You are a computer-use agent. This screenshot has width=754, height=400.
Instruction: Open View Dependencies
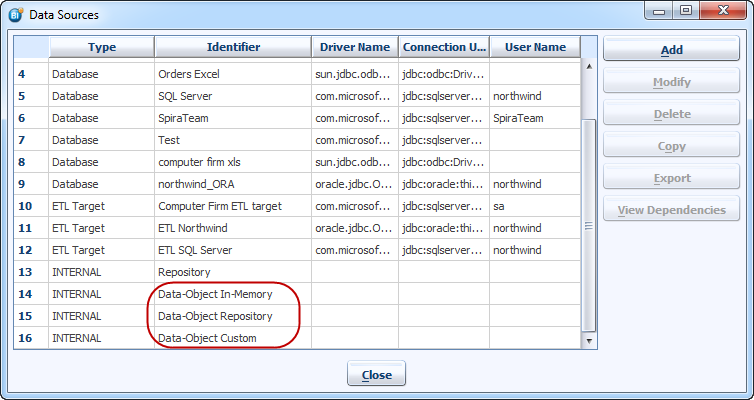pos(671,210)
